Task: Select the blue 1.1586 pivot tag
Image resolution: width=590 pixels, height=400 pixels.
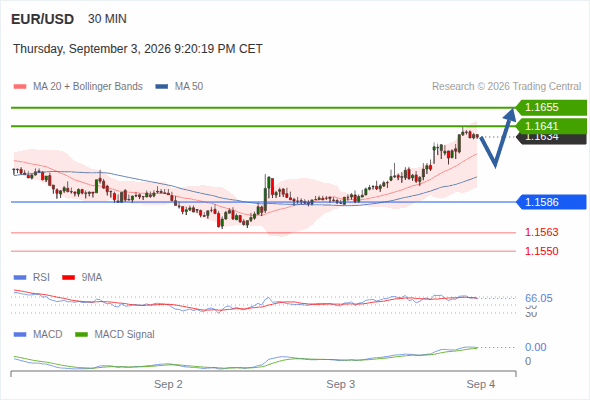Action: [x=551, y=202]
